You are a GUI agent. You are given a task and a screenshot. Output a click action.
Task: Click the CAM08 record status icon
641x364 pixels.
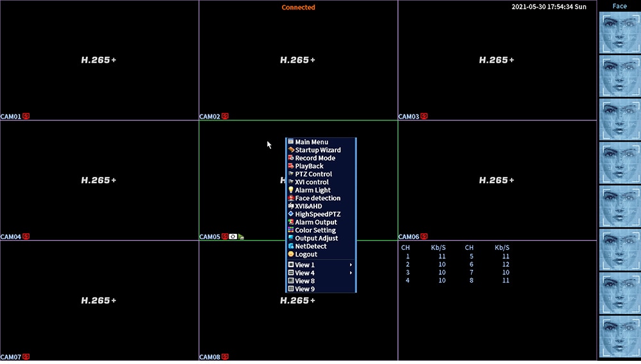(225, 357)
